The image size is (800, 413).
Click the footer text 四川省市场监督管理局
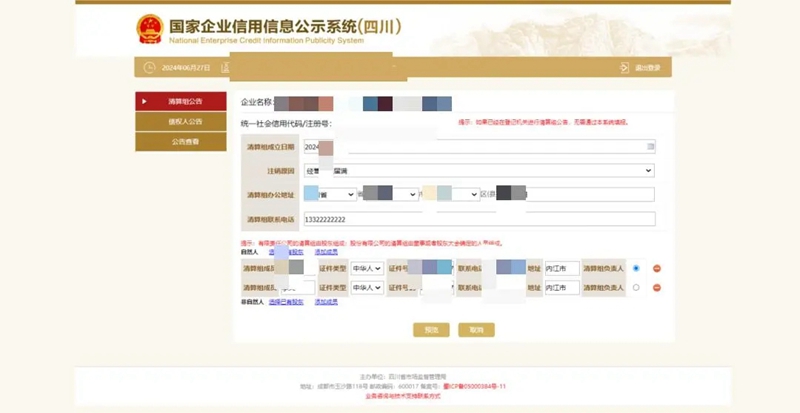(x=418, y=377)
